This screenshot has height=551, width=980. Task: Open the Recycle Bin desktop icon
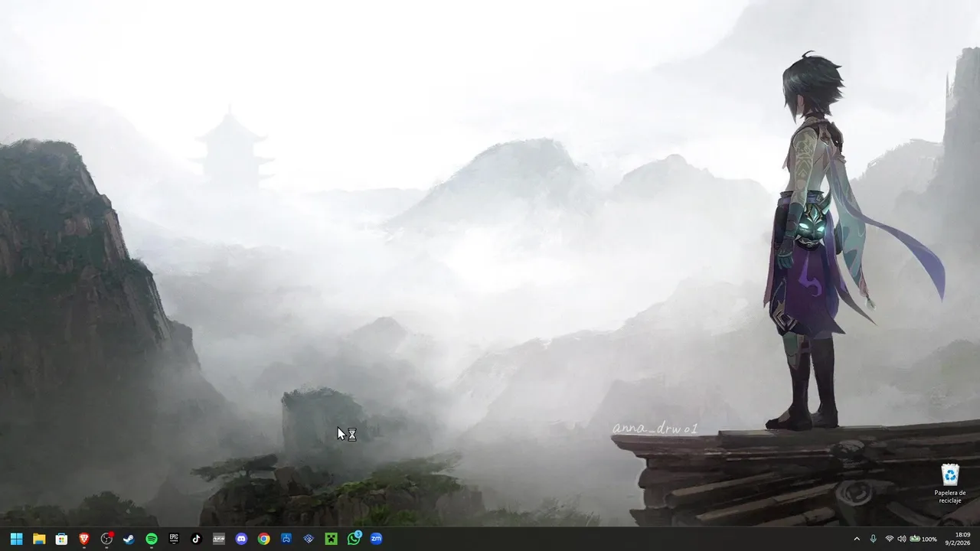[950, 482]
